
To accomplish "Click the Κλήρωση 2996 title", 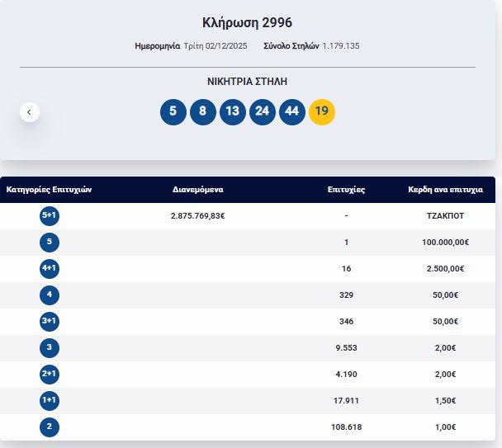I will click(x=248, y=21).
